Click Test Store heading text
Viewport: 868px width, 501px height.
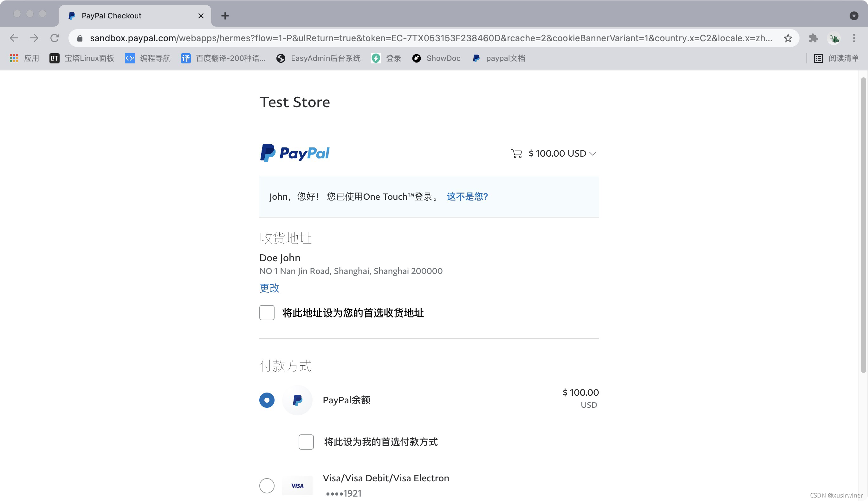(x=295, y=102)
